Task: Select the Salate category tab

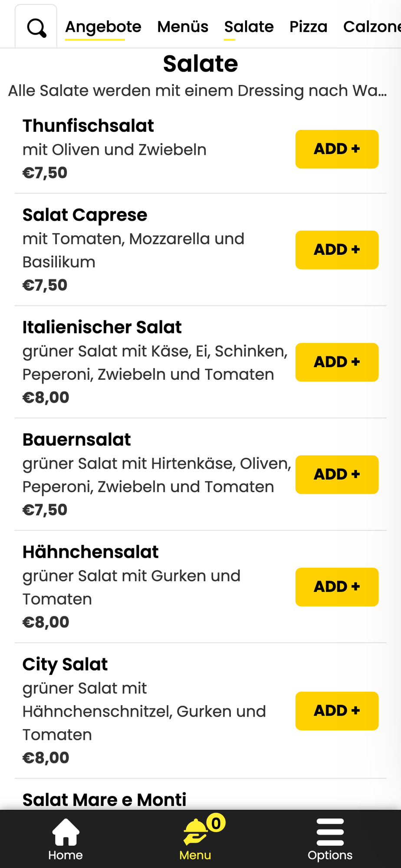Action: click(x=249, y=27)
